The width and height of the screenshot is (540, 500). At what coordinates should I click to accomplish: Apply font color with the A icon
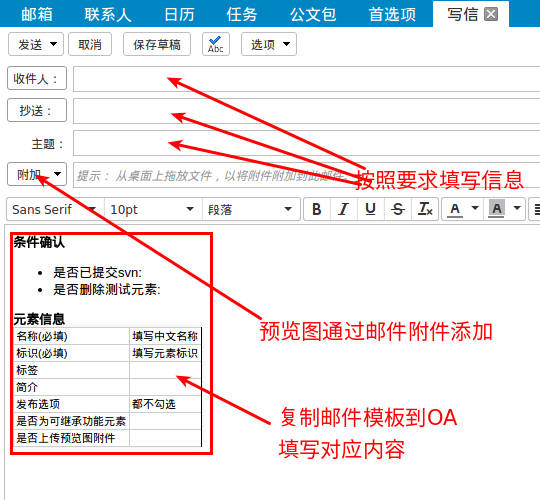[455, 209]
